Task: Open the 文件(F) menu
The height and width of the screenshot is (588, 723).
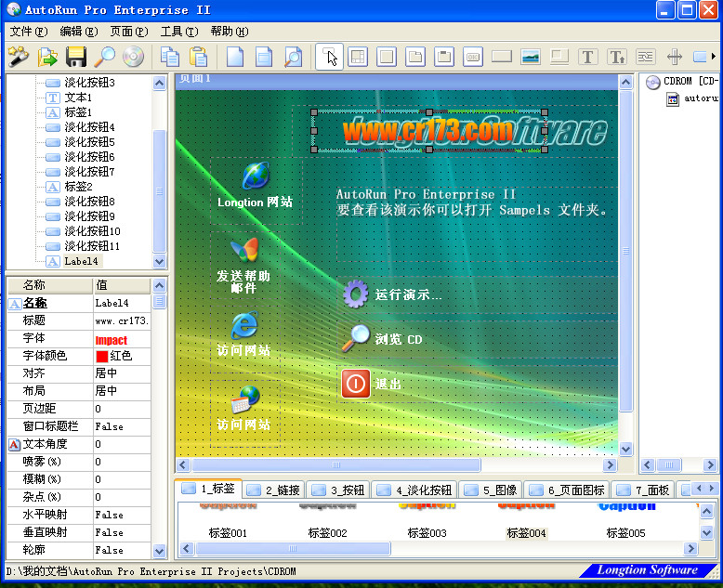Action: 29,32
